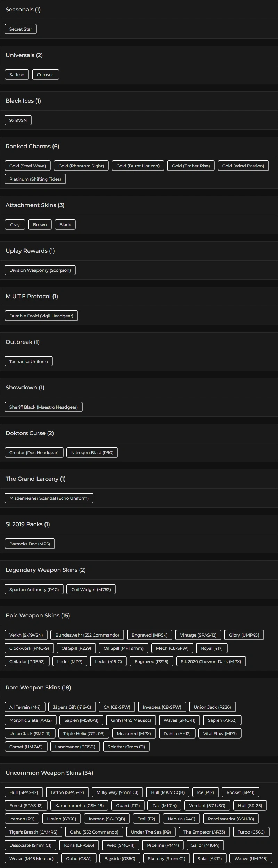This screenshot has width=278, height=868.
Task: Select the Tiger's Breath (CAMRS) tag
Action: click(x=33, y=832)
